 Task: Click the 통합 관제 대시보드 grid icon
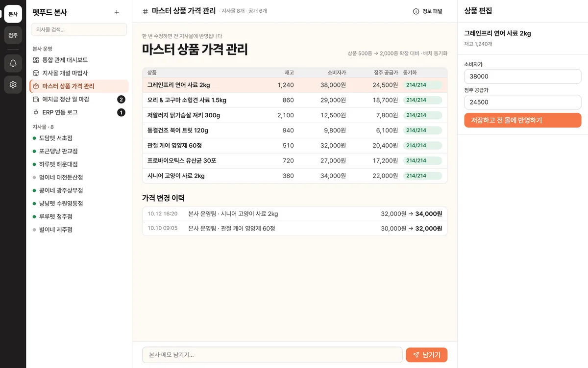point(36,60)
